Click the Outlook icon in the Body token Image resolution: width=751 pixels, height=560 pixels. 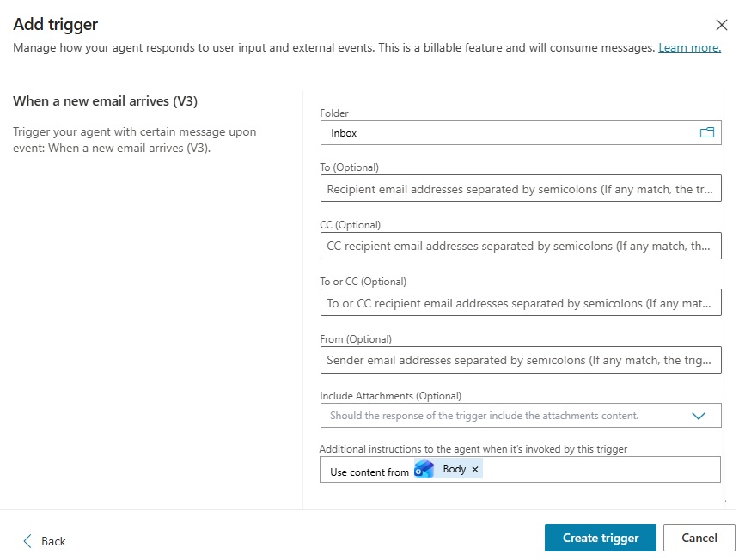point(424,469)
